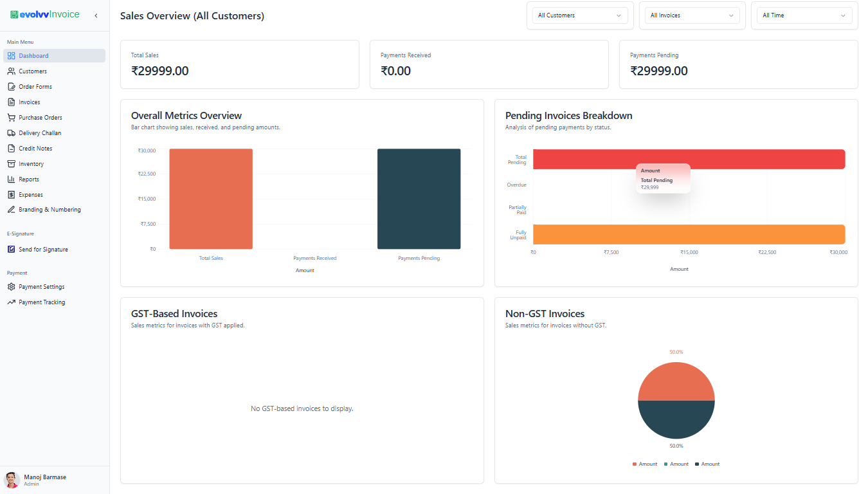Click the dark bottom half of pie chart
The height and width of the screenshot is (494, 868).
click(x=676, y=419)
